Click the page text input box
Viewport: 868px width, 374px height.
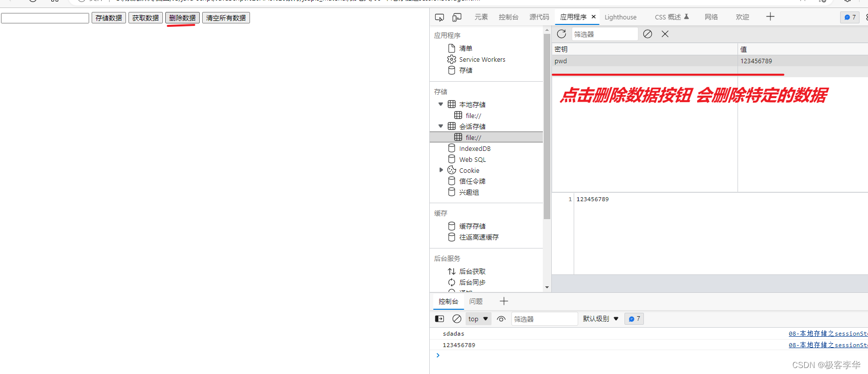click(x=45, y=18)
